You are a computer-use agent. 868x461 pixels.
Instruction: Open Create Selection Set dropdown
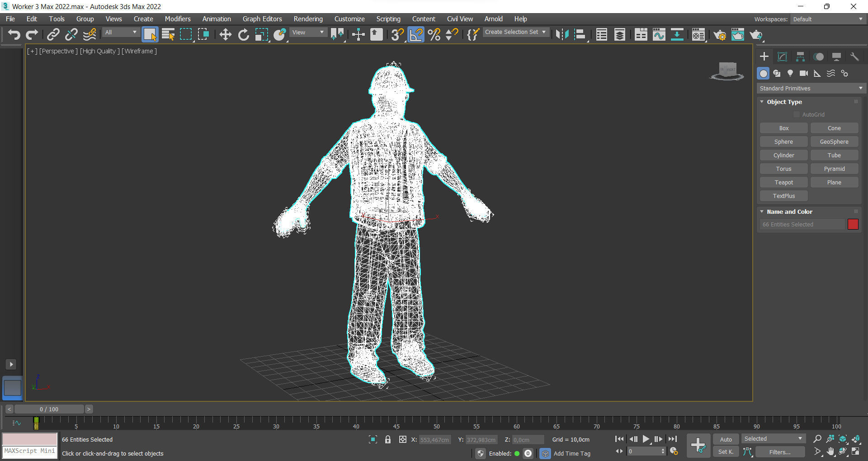click(x=515, y=32)
